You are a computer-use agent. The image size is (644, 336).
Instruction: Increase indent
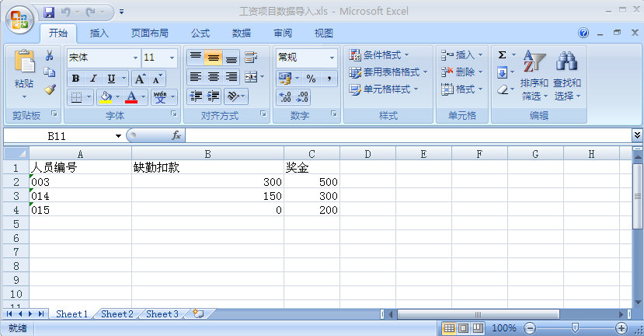click(x=214, y=96)
